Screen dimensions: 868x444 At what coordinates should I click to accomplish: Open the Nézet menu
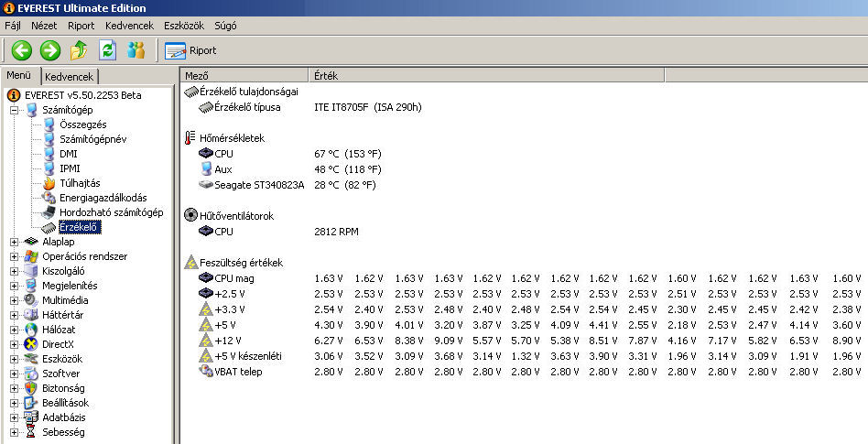(44, 26)
